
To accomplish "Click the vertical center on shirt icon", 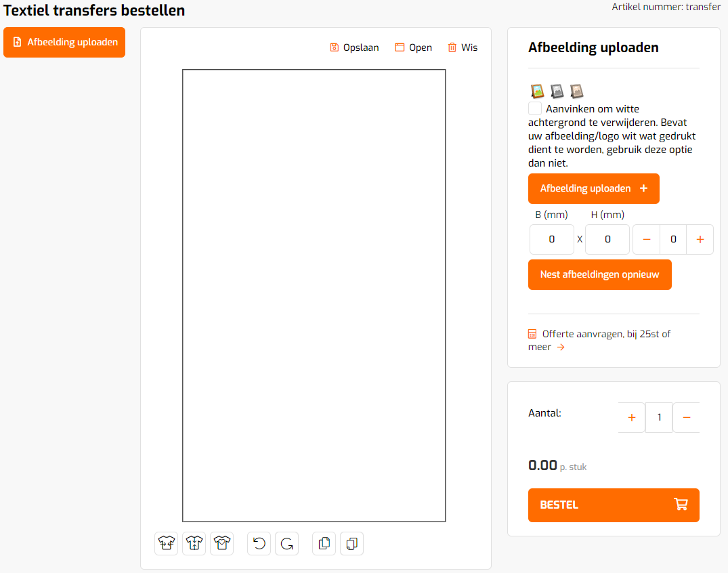I will coord(194,543).
